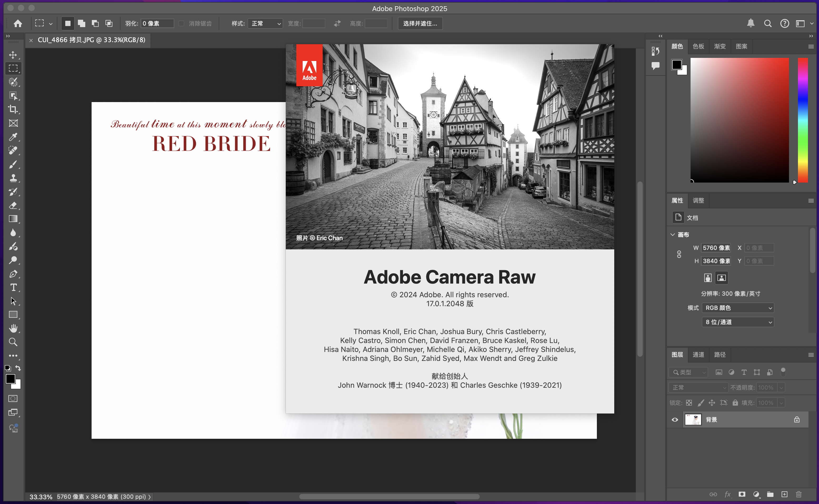
Task: Collapse the 画布 section chevron
Action: [x=673, y=235]
